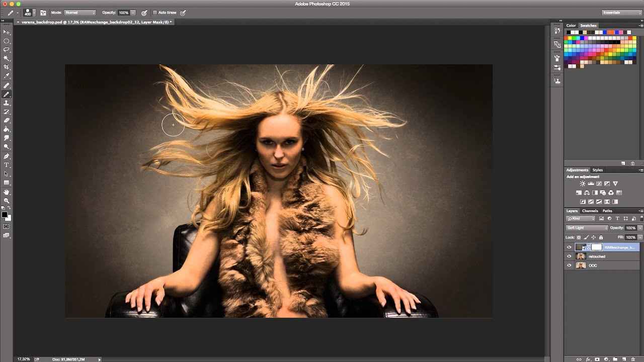This screenshot has height=362, width=644.
Task: Click the foreground color swatch
Action: point(4,215)
